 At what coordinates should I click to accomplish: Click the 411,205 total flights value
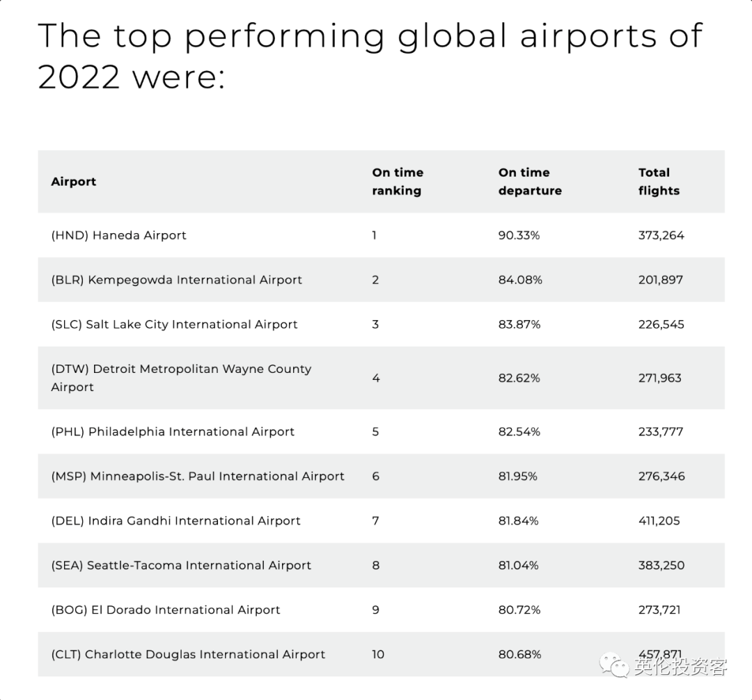tap(659, 520)
